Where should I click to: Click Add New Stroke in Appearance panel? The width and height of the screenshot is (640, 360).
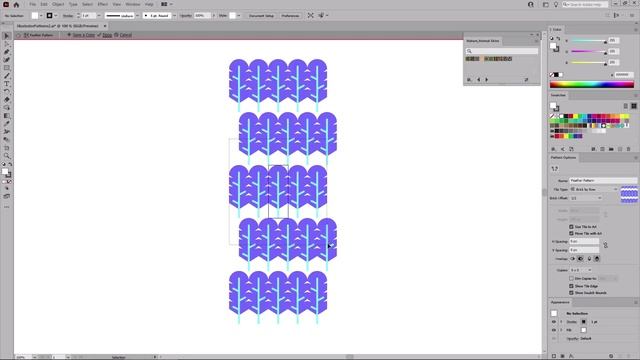[x=554, y=356]
